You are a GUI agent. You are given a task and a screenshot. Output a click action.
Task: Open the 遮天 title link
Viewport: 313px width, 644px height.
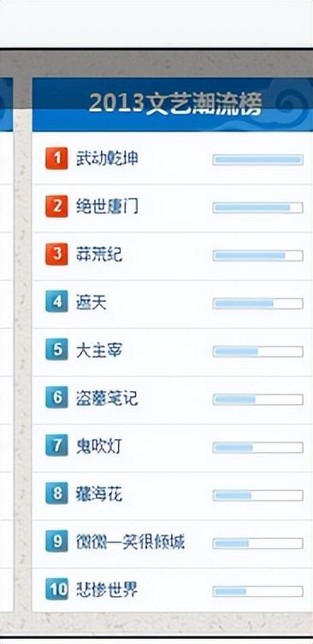[92, 302]
